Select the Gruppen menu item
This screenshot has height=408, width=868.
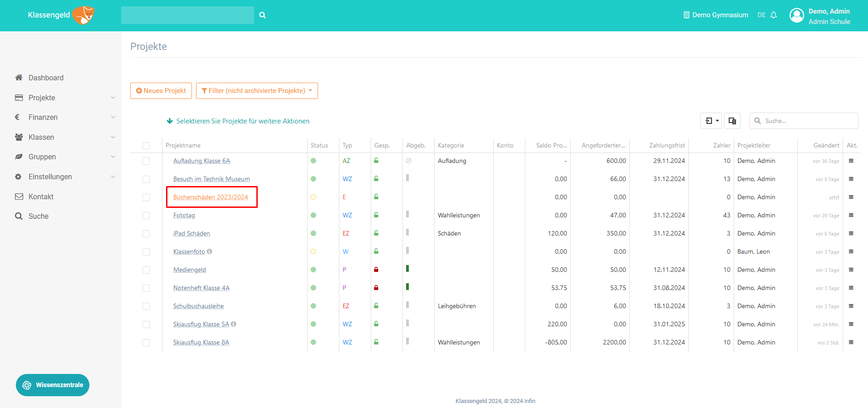click(42, 157)
